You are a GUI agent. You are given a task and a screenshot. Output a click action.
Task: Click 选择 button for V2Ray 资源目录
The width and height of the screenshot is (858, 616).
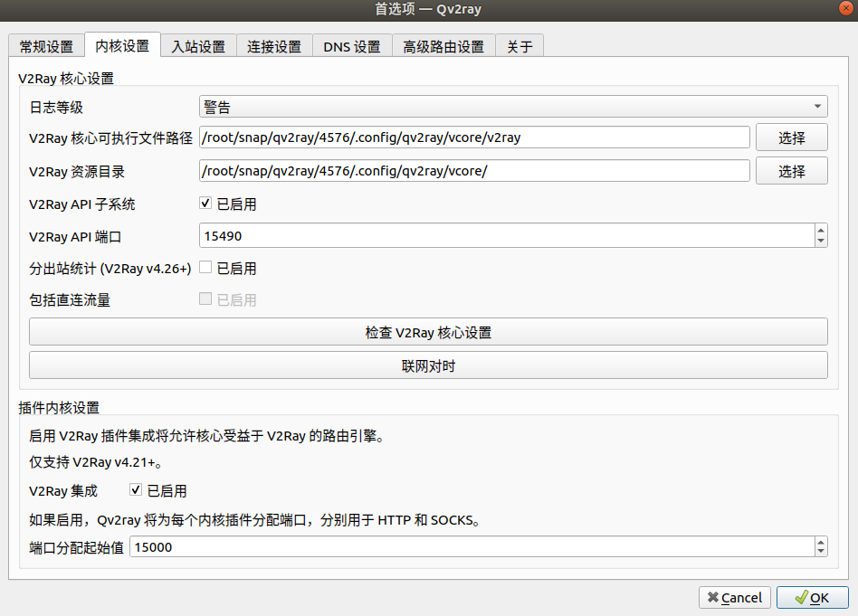[791, 171]
